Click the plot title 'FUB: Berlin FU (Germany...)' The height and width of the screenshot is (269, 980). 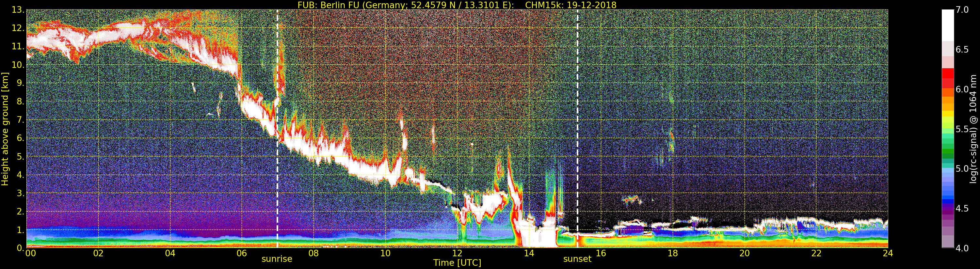[457, 5]
